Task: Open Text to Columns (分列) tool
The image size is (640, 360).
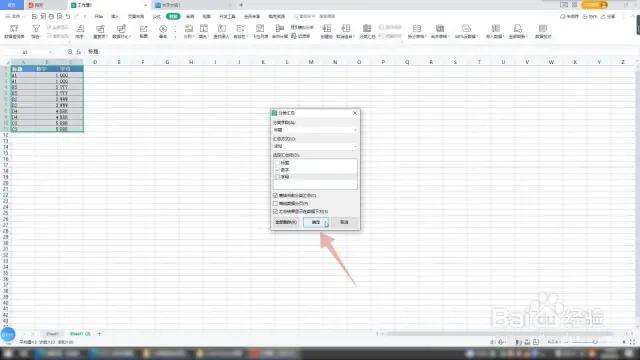Action: pos(189,31)
